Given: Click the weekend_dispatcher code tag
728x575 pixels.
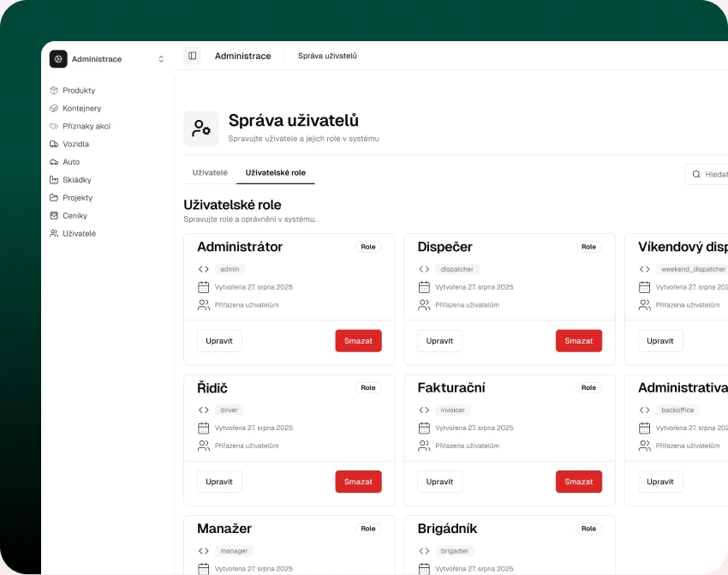Looking at the screenshot, I should 692,269.
